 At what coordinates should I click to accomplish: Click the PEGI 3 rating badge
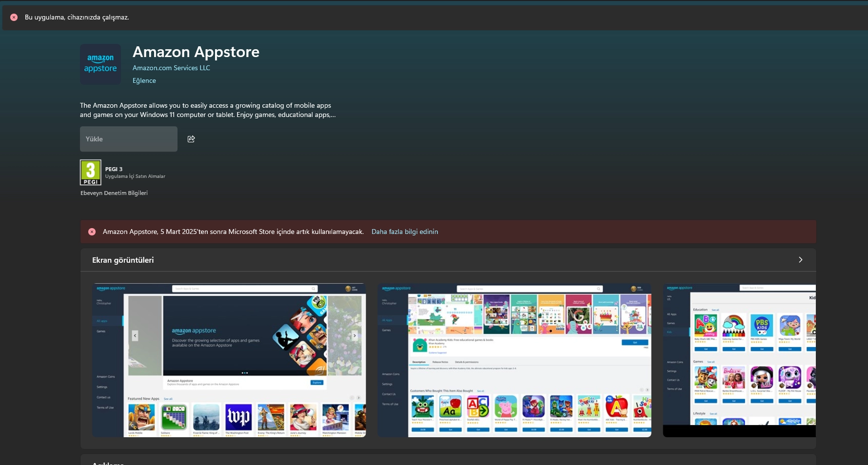(91, 173)
